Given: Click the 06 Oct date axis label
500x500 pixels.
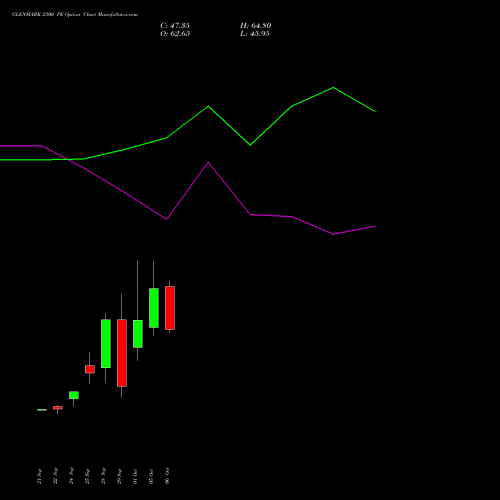Looking at the screenshot, I should coord(167,476).
